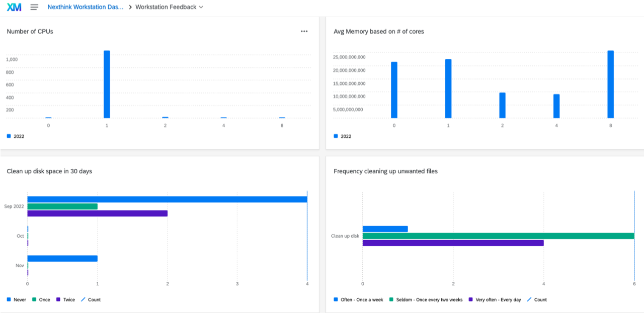
Task: Toggle Count legend in Frequency cleaning chart
Action: coord(537,299)
